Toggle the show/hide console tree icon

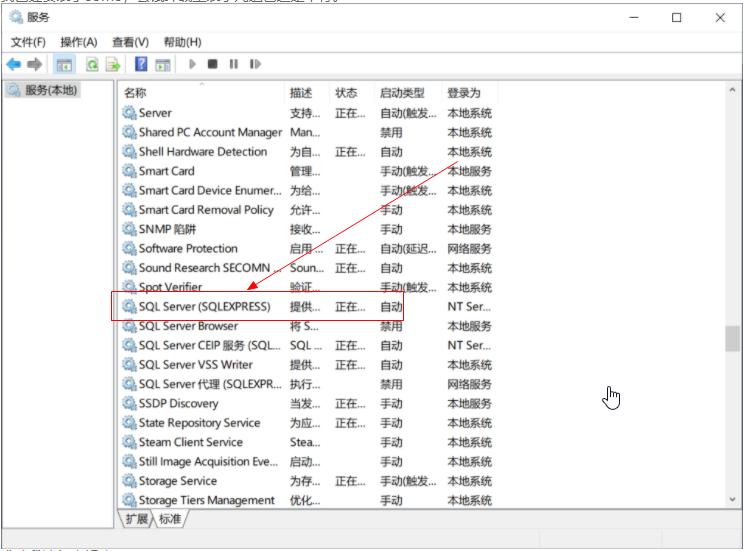pyautogui.click(x=64, y=64)
